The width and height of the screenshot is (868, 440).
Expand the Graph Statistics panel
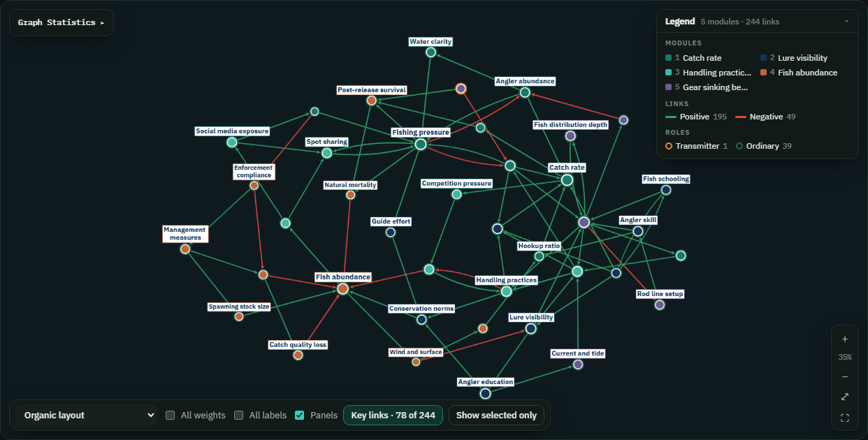62,22
